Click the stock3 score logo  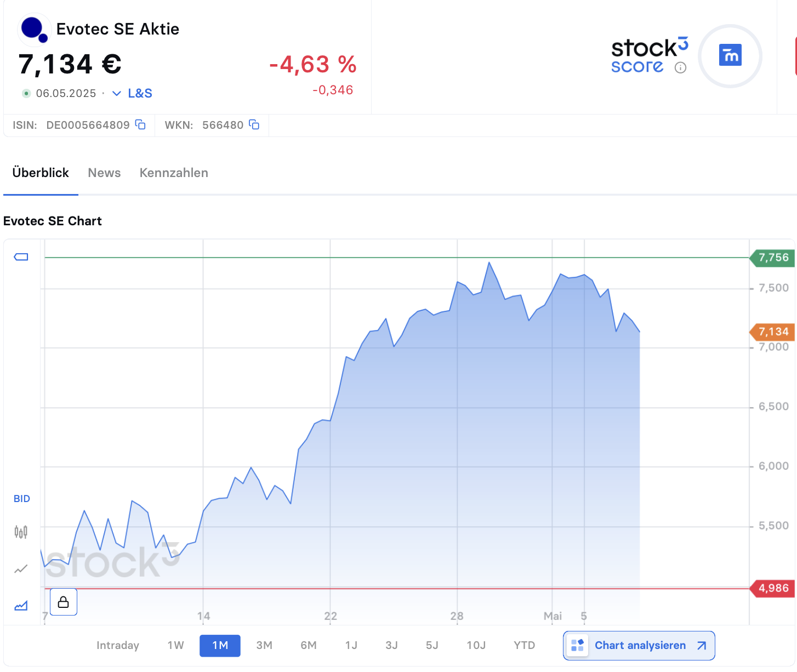(x=650, y=55)
